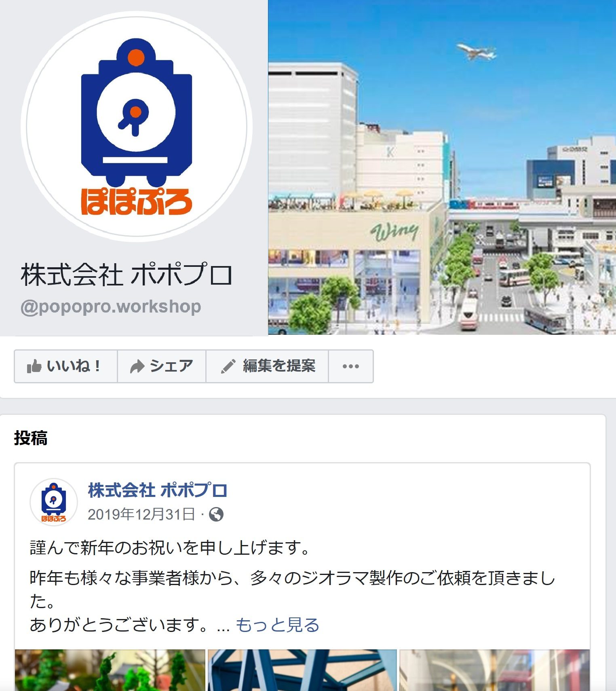
Task: Click the @popopro.workshop username
Action: click(111, 307)
